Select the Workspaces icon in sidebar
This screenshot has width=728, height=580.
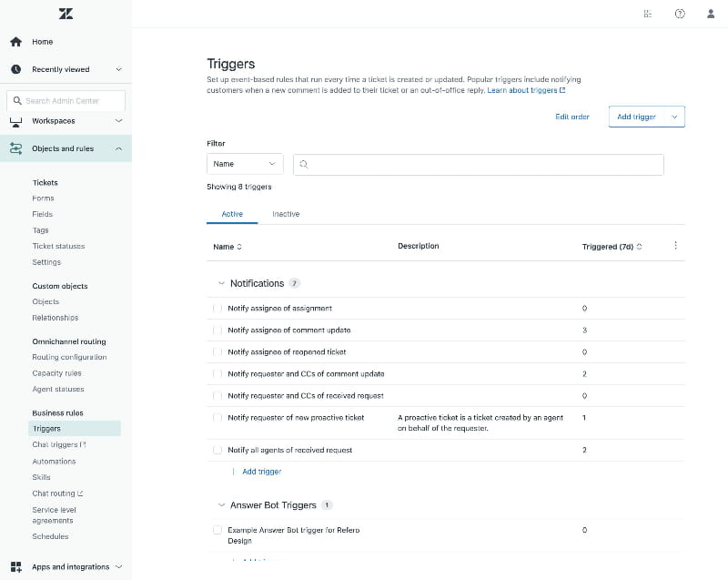point(15,119)
